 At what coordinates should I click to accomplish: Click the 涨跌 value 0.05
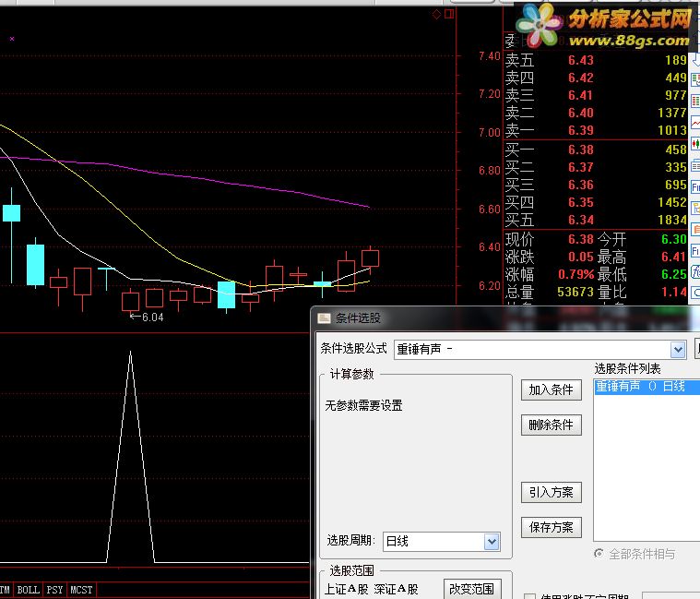(x=581, y=257)
